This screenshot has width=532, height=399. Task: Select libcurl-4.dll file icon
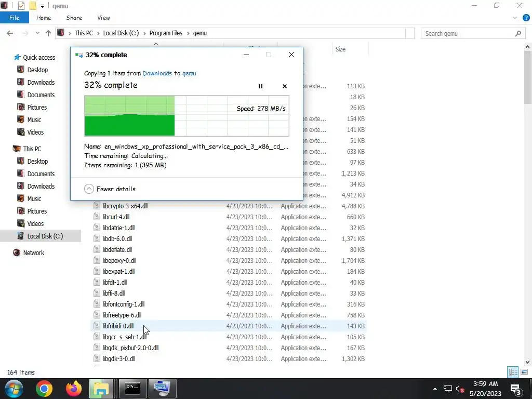tap(97, 217)
